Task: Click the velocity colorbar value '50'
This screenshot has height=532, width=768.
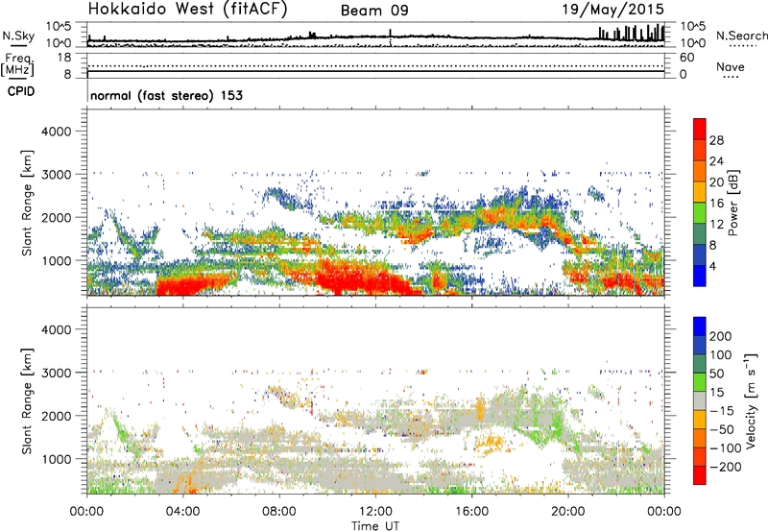Action: click(x=716, y=374)
